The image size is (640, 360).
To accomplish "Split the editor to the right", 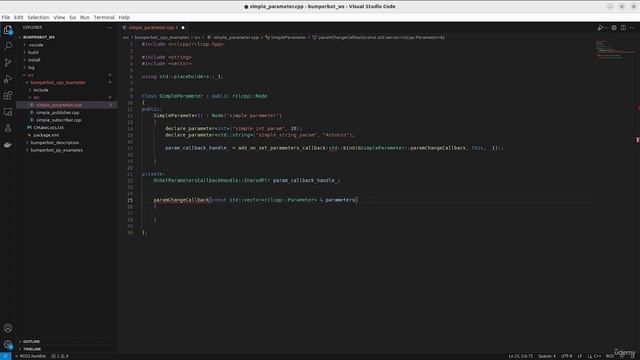I will [623, 28].
